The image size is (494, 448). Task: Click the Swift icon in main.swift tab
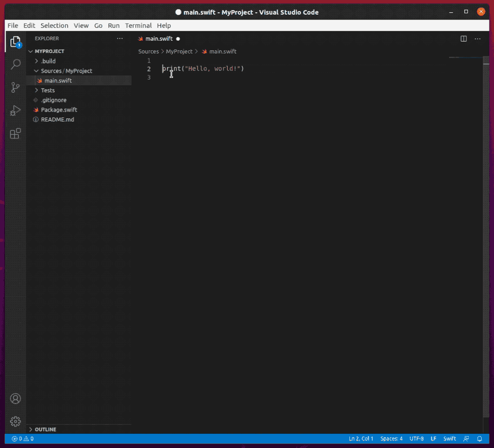point(140,39)
